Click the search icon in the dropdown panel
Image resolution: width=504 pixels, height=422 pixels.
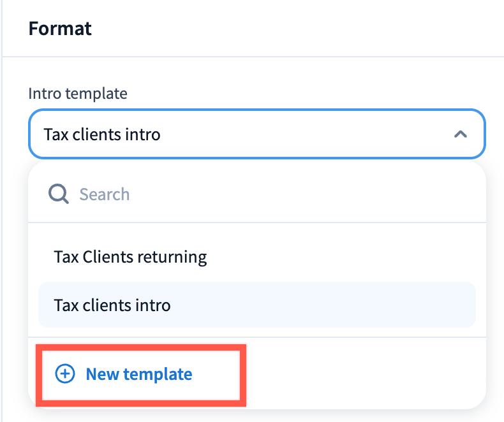[59, 194]
